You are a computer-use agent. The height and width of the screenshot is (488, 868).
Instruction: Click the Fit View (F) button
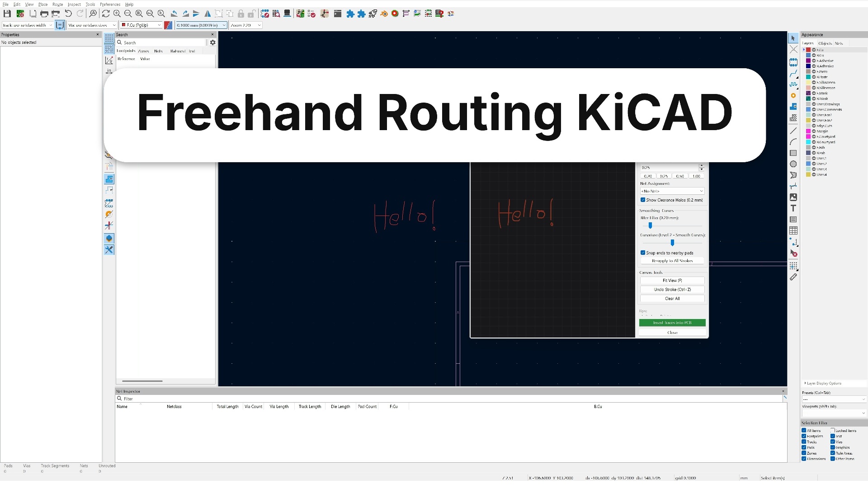click(x=672, y=281)
